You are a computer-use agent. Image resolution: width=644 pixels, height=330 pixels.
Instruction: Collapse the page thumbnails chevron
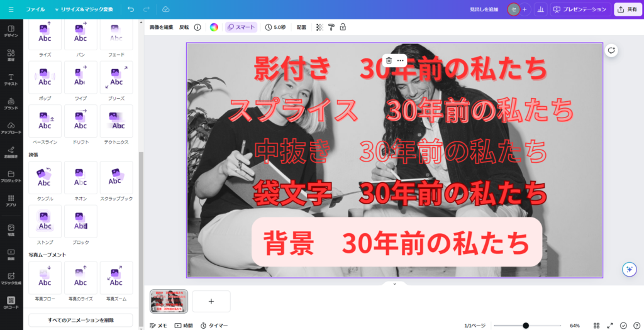tap(395, 283)
